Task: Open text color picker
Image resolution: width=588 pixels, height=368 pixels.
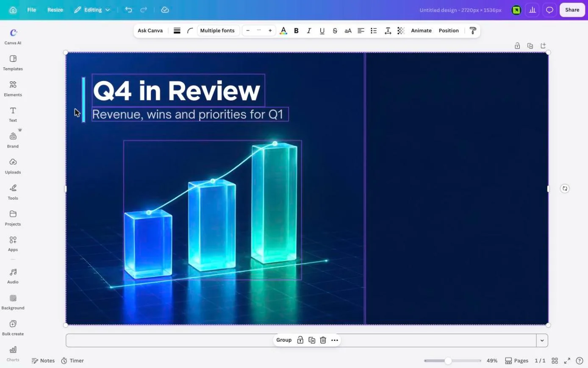Action: (283, 31)
